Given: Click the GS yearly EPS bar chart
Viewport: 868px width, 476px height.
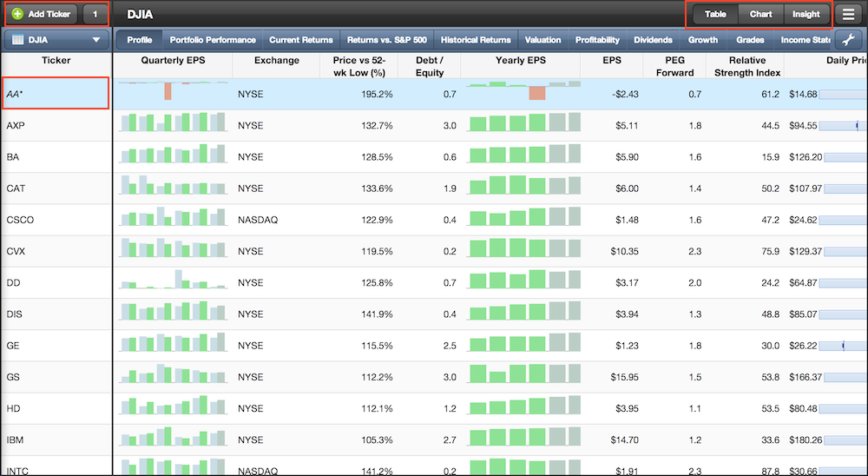Looking at the screenshot, I should click(523, 373).
